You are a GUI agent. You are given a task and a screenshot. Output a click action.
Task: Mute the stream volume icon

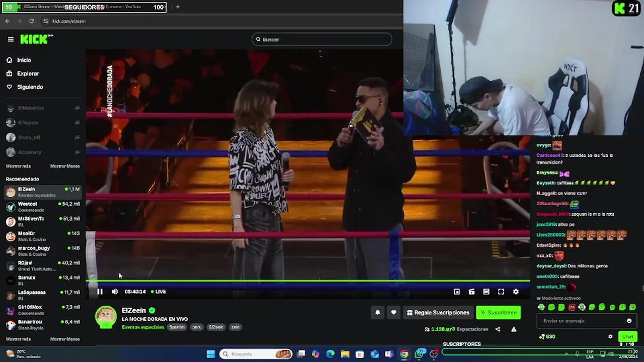115,292
